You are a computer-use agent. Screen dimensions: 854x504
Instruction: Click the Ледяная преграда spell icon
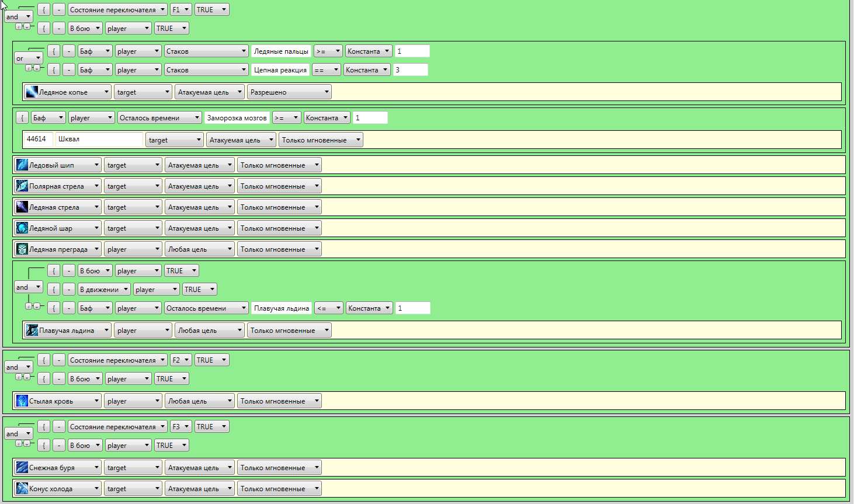click(22, 249)
